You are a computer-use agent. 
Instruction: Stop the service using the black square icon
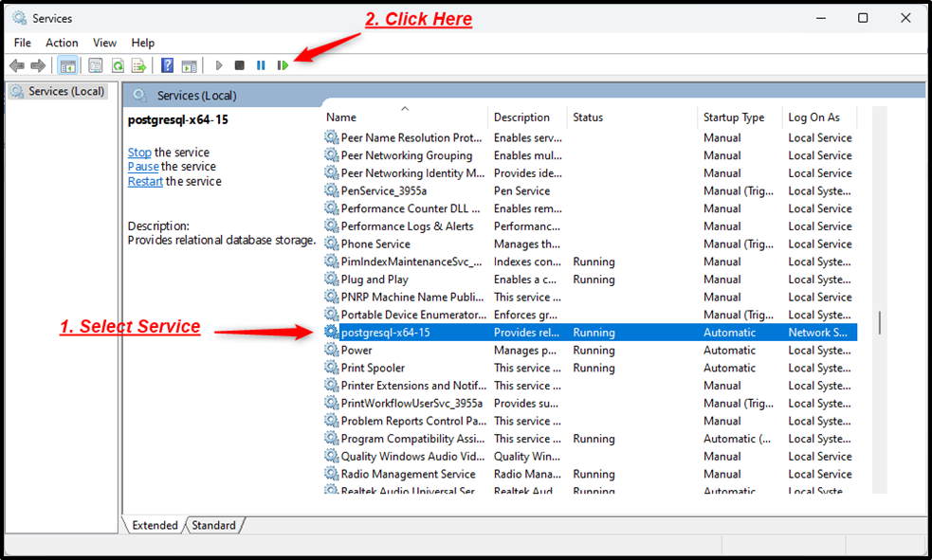point(238,64)
